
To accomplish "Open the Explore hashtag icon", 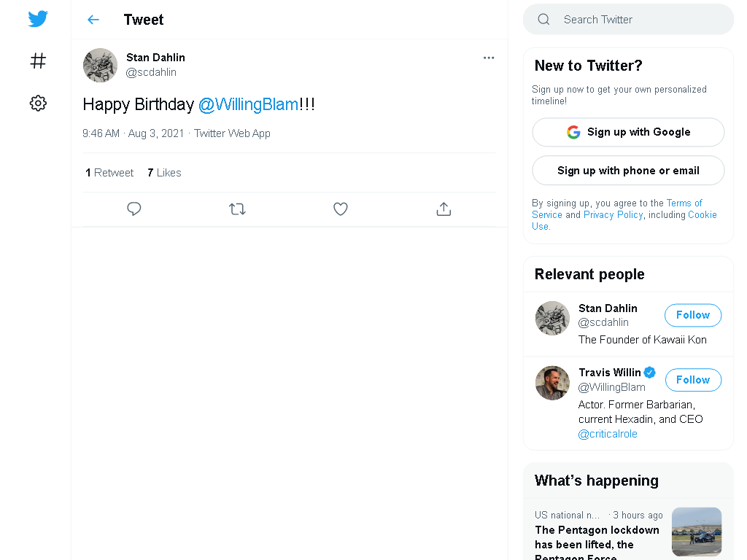I will click(38, 61).
